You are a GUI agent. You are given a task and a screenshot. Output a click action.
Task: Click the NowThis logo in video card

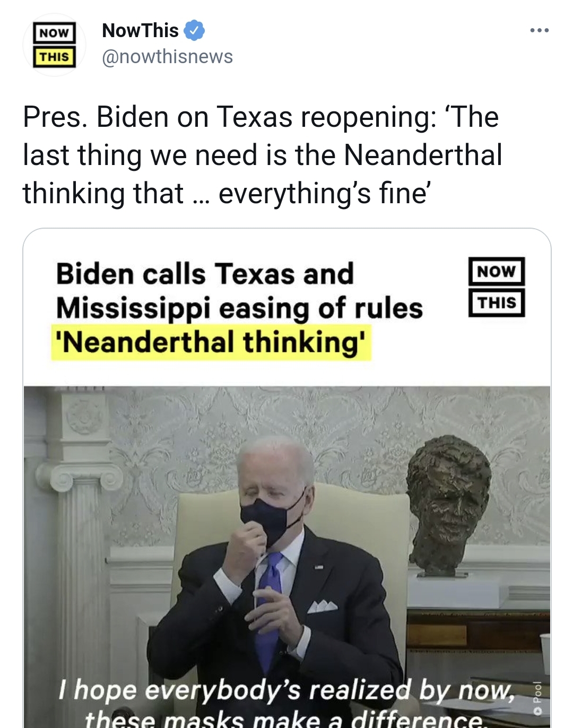(497, 287)
